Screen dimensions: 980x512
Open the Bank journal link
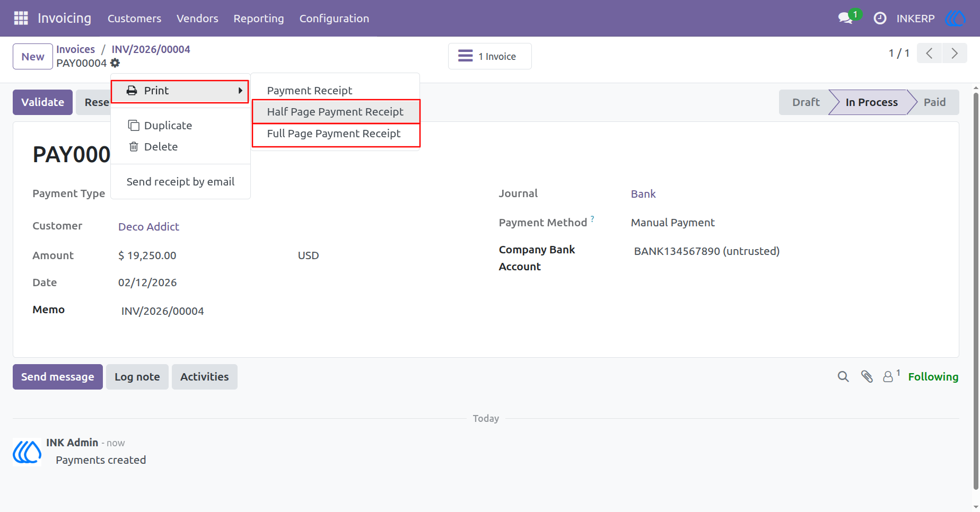tap(643, 194)
